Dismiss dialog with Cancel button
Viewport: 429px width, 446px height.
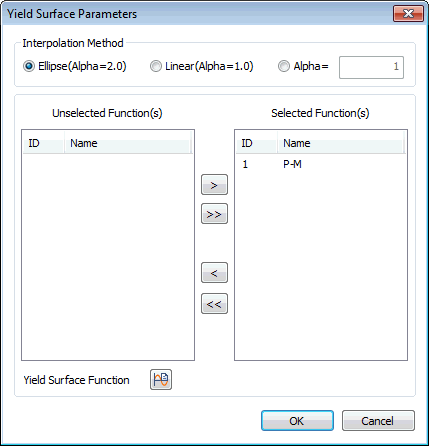pyautogui.click(x=378, y=421)
